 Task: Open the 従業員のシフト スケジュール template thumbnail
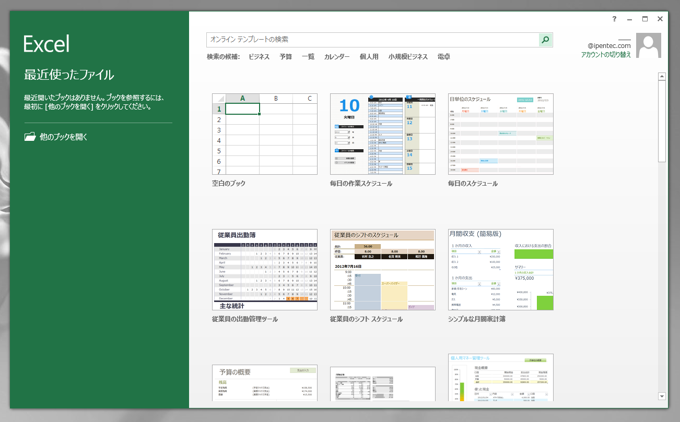click(382, 270)
